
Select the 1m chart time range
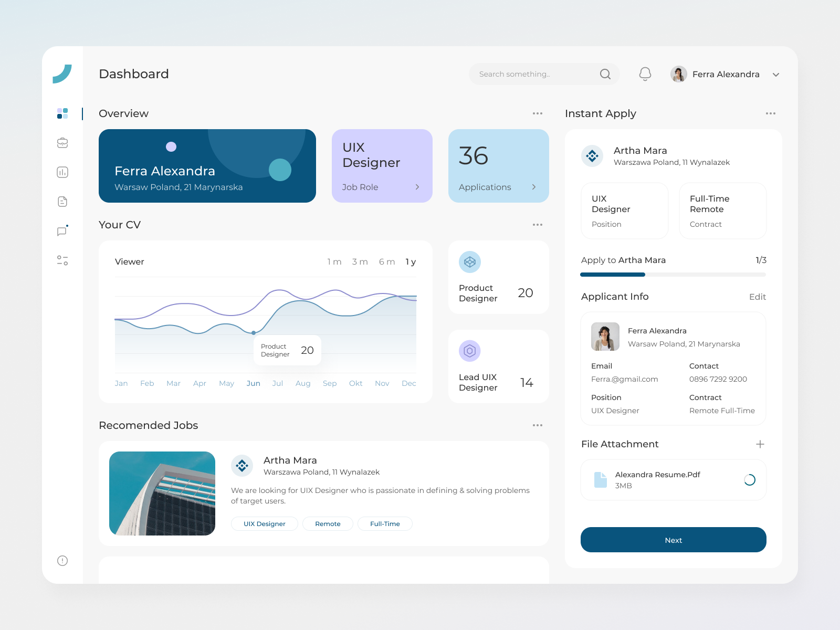tap(335, 261)
